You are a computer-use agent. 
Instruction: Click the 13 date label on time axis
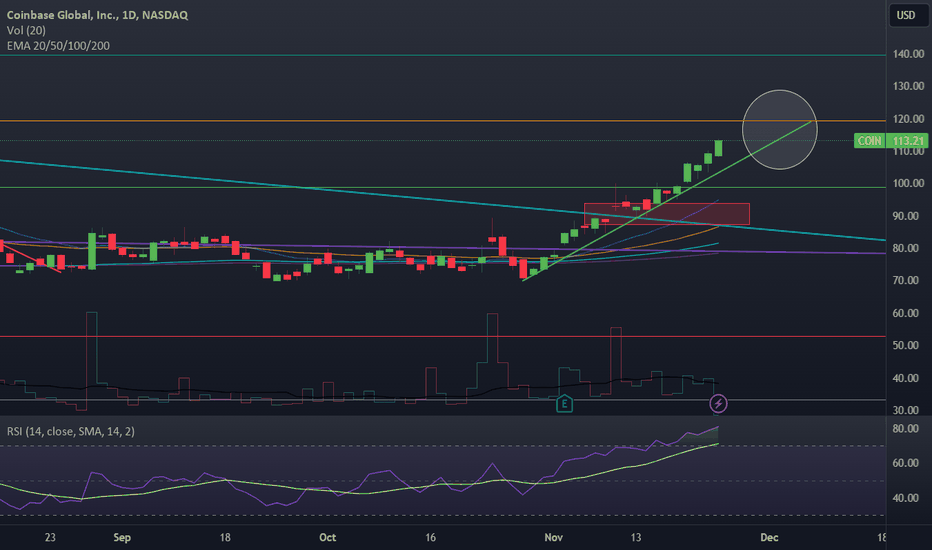pyautogui.click(x=636, y=538)
